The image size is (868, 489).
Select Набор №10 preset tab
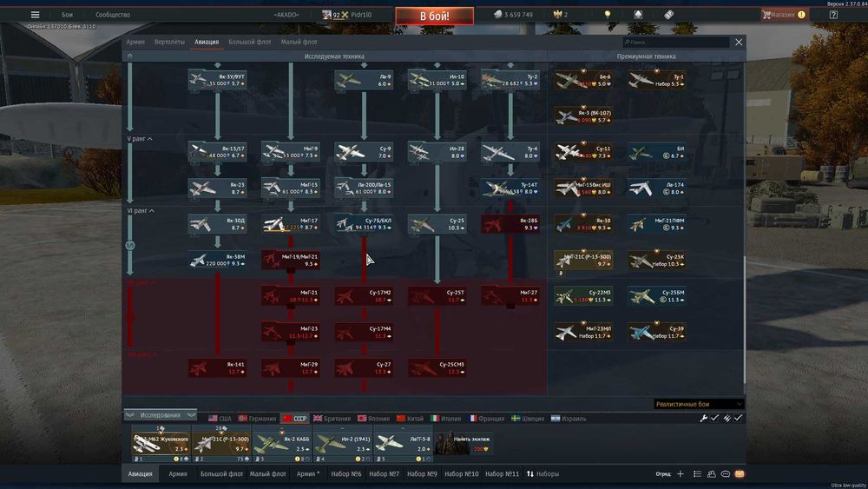point(462,474)
